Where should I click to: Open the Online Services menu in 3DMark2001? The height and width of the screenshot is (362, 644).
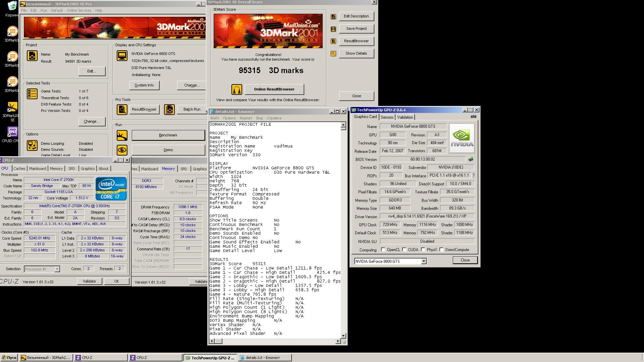(79, 10)
